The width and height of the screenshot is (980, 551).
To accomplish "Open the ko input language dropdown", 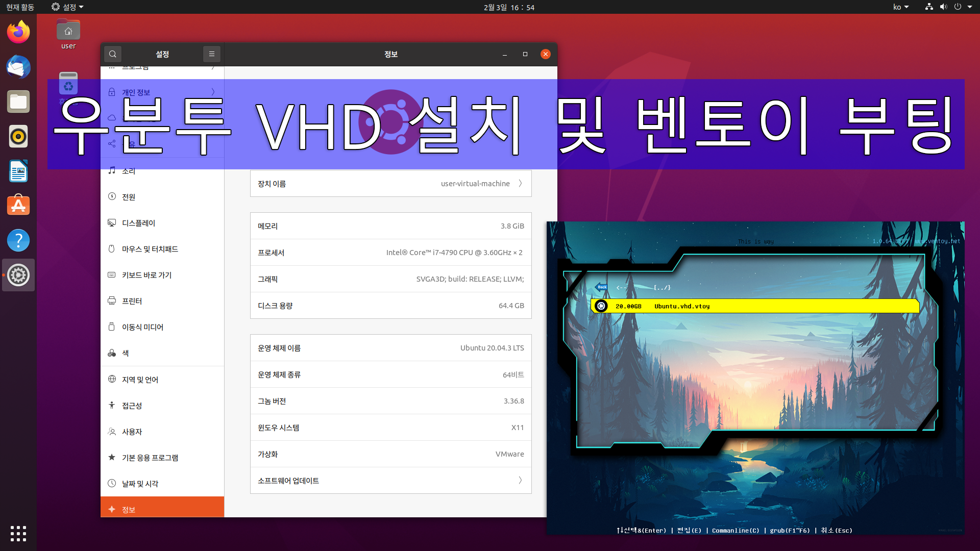I will (x=901, y=7).
